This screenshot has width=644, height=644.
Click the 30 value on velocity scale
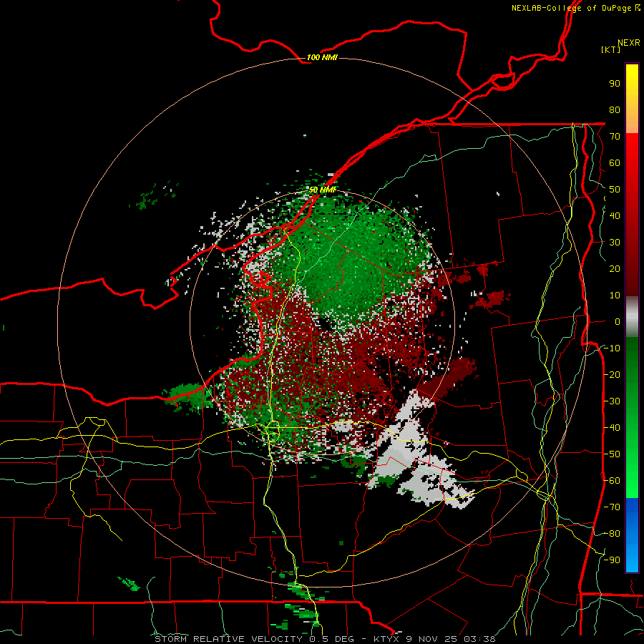[x=615, y=243]
